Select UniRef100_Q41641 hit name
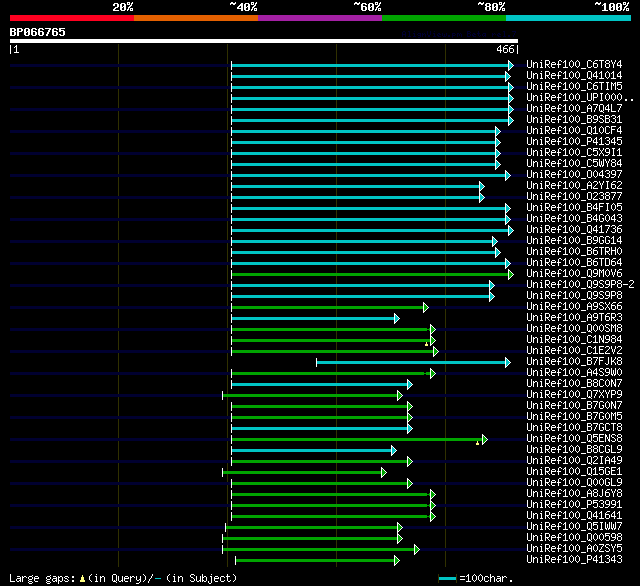The image size is (640, 586). click(574, 516)
